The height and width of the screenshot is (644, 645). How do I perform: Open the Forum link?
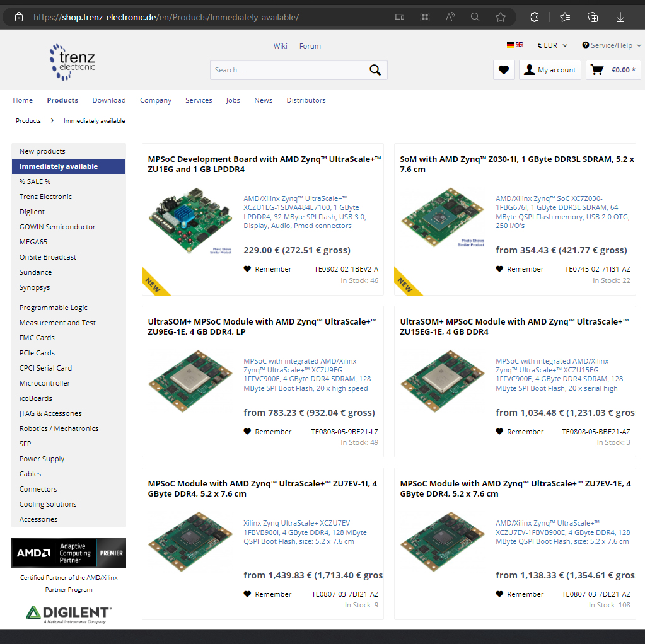click(x=310, y=46)
